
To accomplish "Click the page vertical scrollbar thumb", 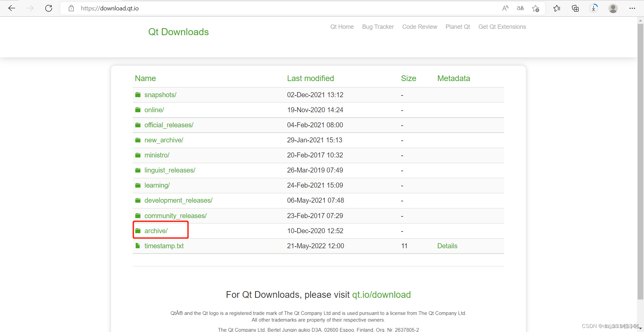I will coord(640,161).
